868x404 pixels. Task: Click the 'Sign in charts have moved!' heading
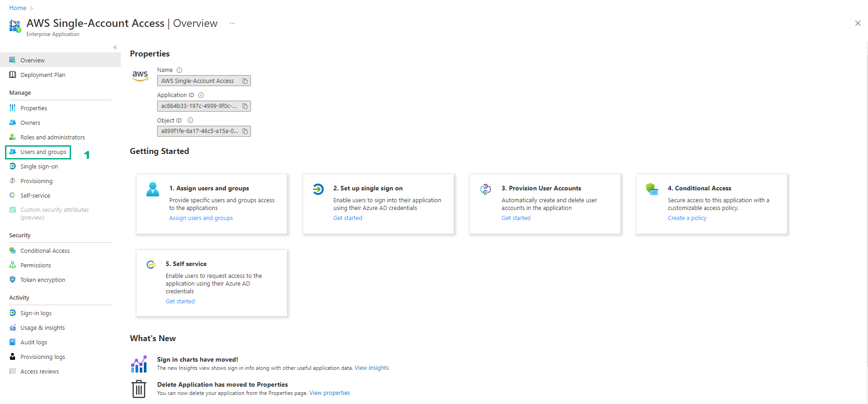[198, 359]
